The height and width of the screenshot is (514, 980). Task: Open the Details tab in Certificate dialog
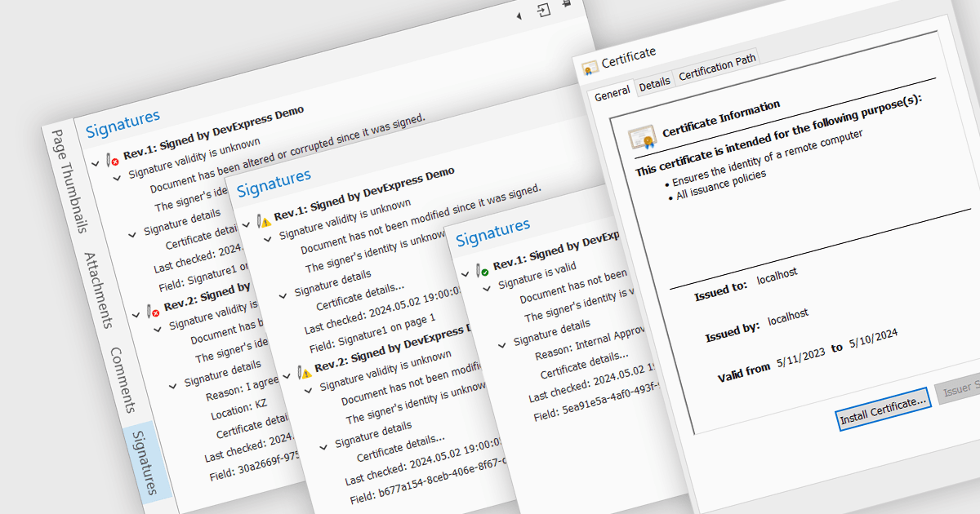tap(654, 83)
